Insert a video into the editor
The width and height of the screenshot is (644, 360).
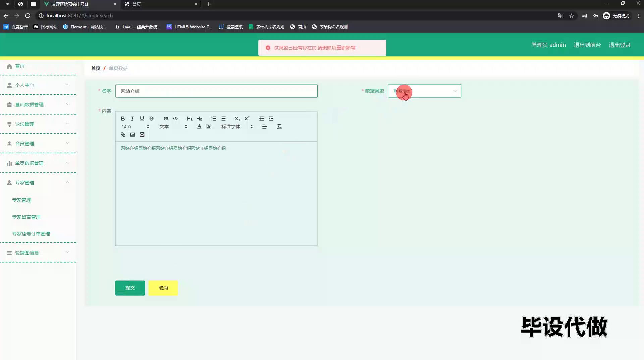(142, 135)
